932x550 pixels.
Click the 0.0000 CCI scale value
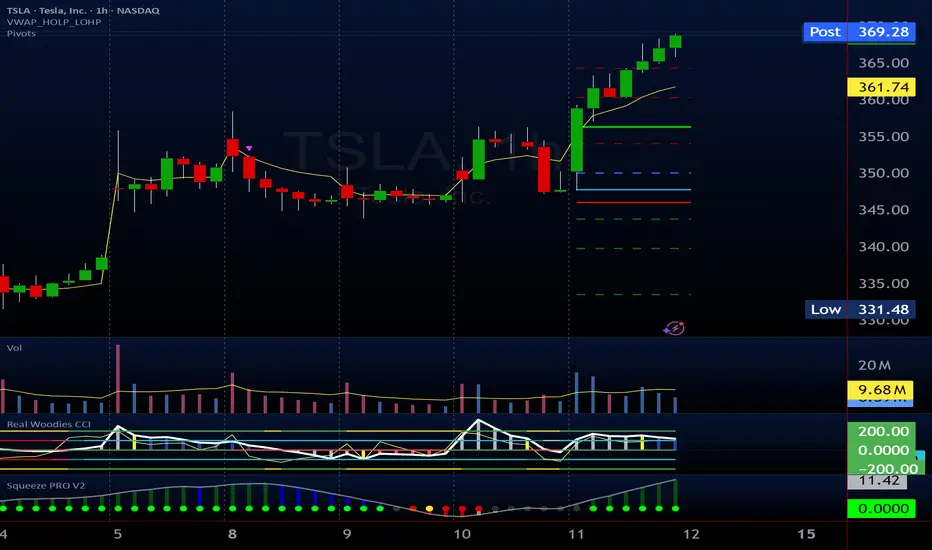tap(883, 450)
